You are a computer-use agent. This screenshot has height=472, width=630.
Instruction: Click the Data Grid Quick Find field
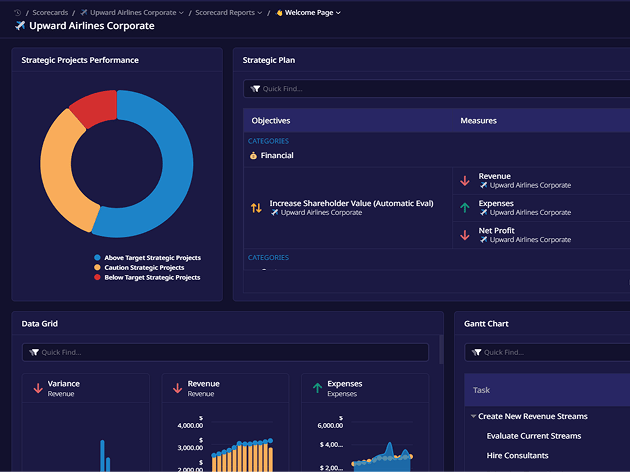point(225,352)
